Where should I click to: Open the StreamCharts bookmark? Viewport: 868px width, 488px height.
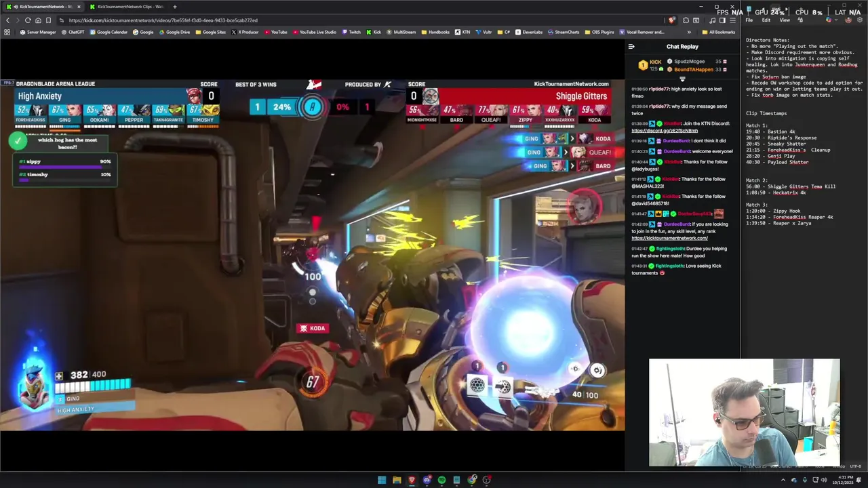coord(564,32)
